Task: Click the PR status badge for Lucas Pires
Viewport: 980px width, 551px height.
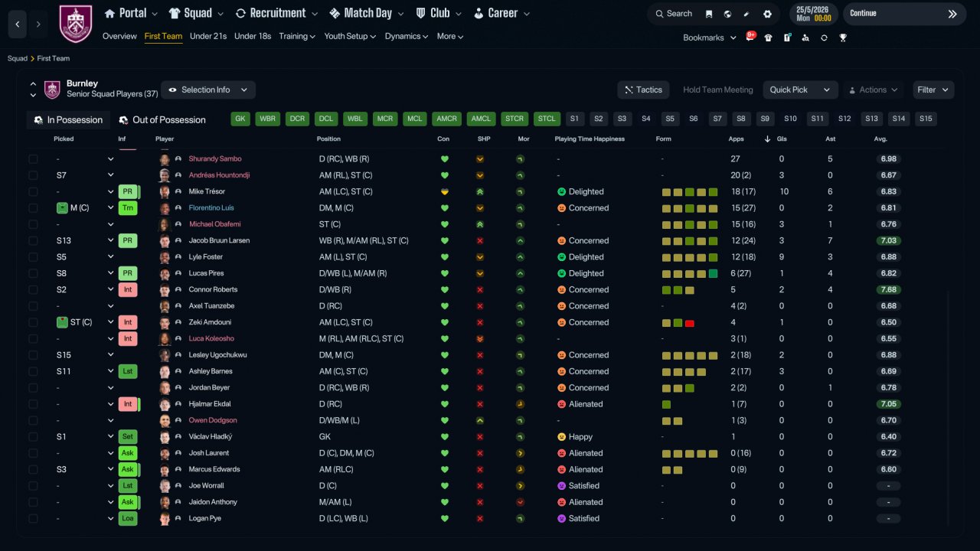Action: pos(128,273)
